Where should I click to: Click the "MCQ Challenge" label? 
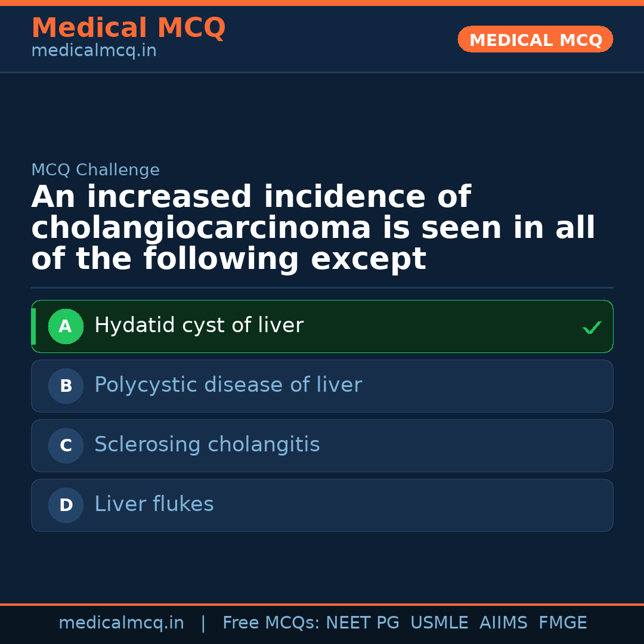[x=95, y=170]
